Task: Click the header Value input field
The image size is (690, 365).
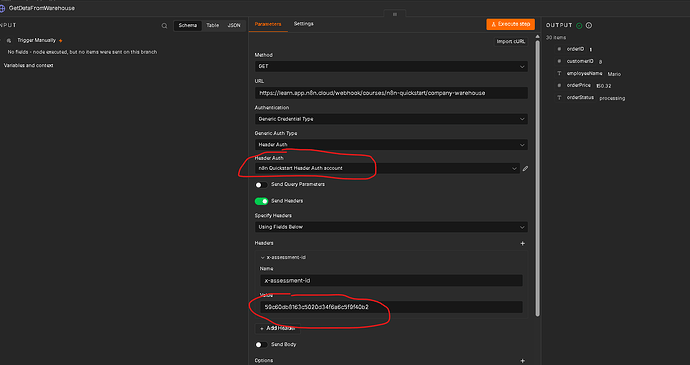Action: click(391, 307)
